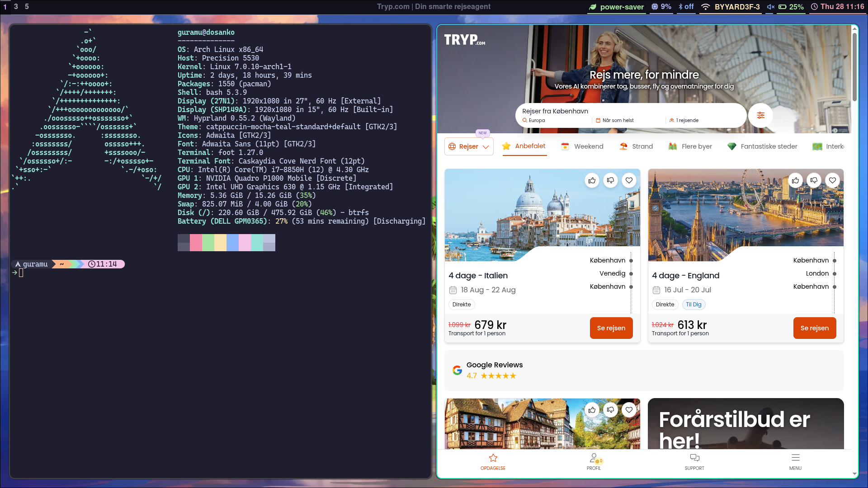The image size is (868, 488).
Task: Select the Flere byer category tab
Action: pyautogui.click(x=690, y=146)
